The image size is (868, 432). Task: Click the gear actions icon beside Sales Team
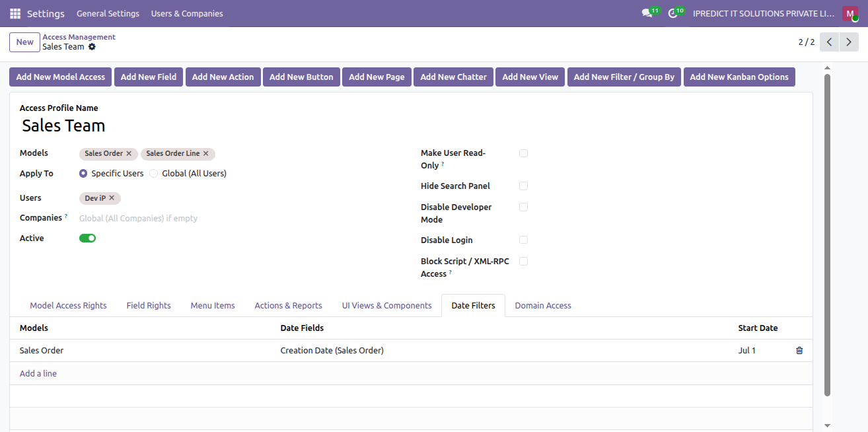click(92, 47)
